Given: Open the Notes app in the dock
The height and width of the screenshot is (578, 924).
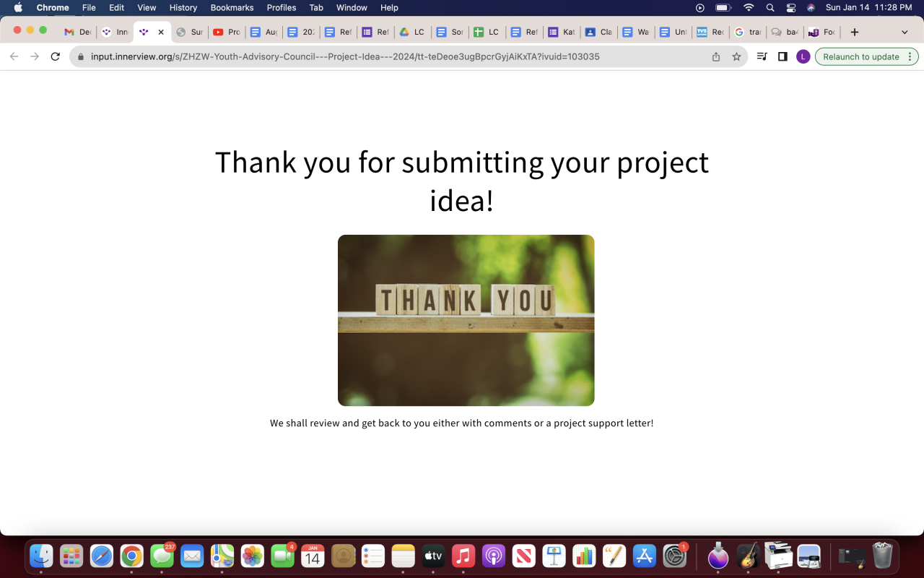Looking at the screenshot, I should tap(404, 556).
